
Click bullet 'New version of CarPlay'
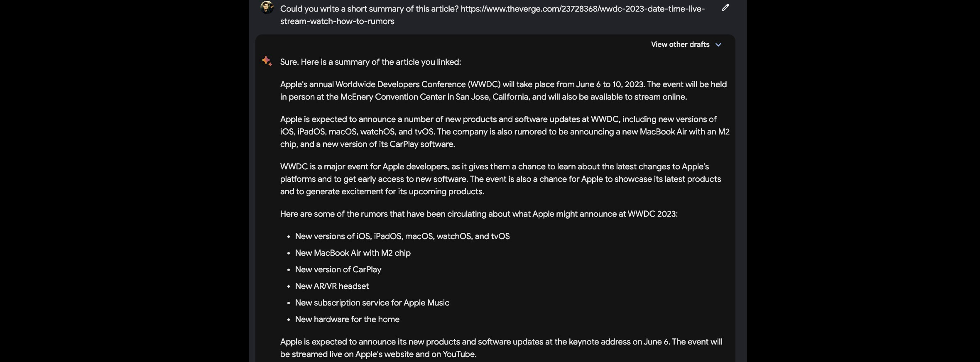coord(338,269)
